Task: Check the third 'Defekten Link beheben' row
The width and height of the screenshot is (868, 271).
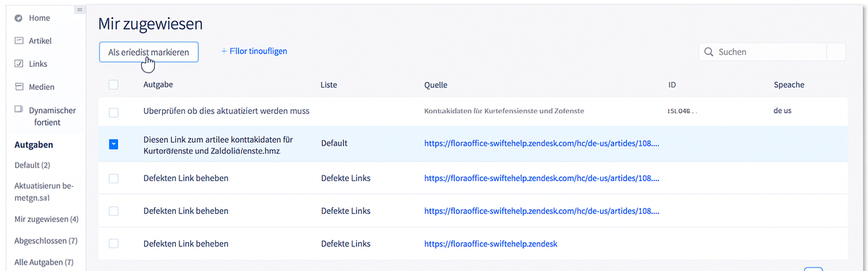Action: pos(114,243)
